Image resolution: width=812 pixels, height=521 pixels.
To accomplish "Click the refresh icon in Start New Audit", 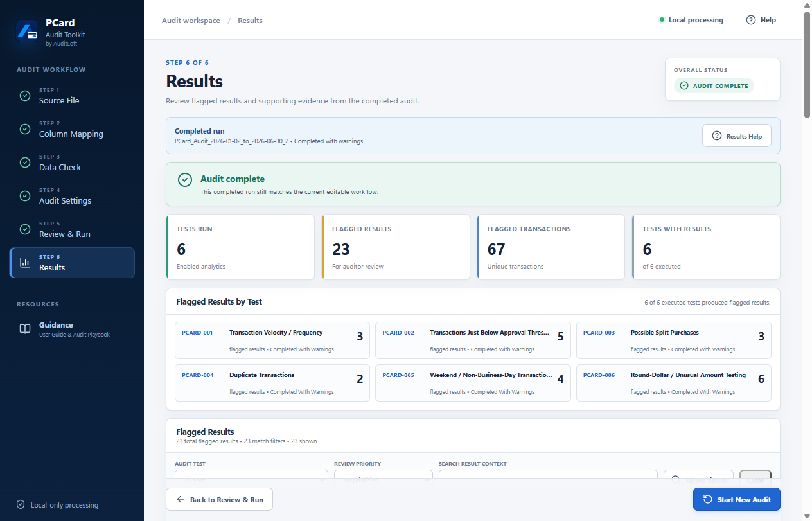I will (x=708, y=499).
